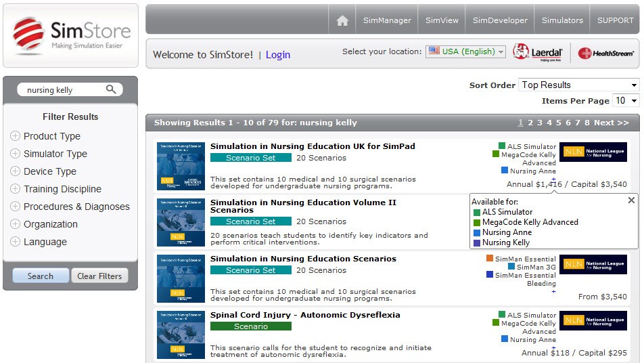Open the Sort Order dropdown
644x363 pixels.
pos(578,85)
